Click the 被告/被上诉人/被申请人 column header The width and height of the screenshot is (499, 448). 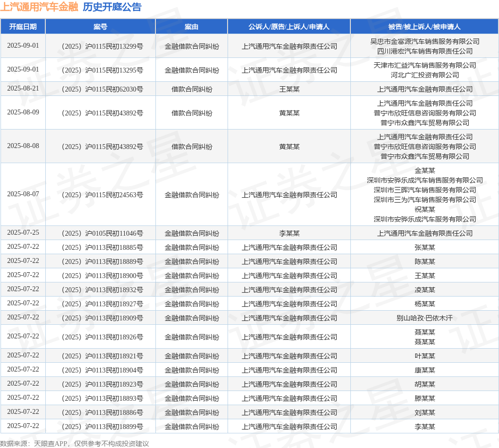tap(424, 27)
